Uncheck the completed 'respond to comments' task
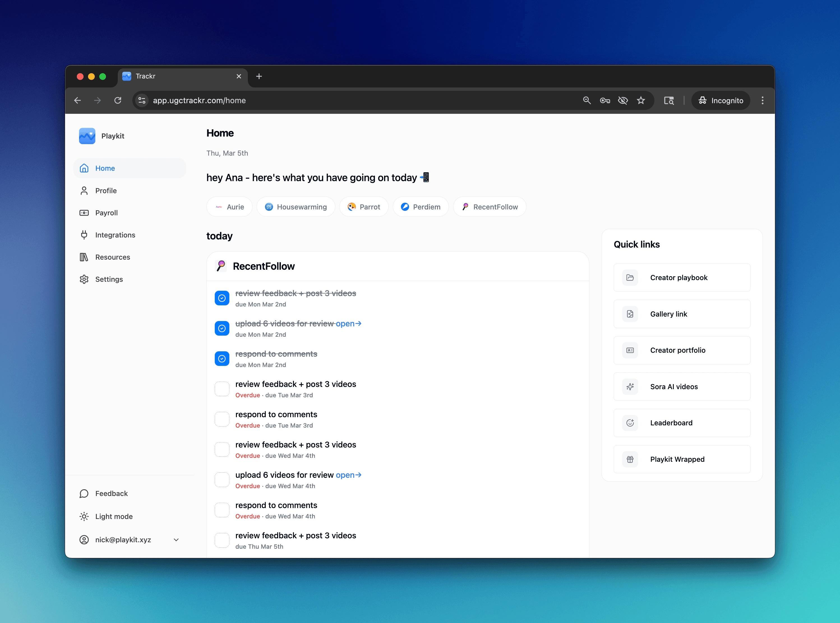Screen dimensions: 840x623 tap(222, 359)
